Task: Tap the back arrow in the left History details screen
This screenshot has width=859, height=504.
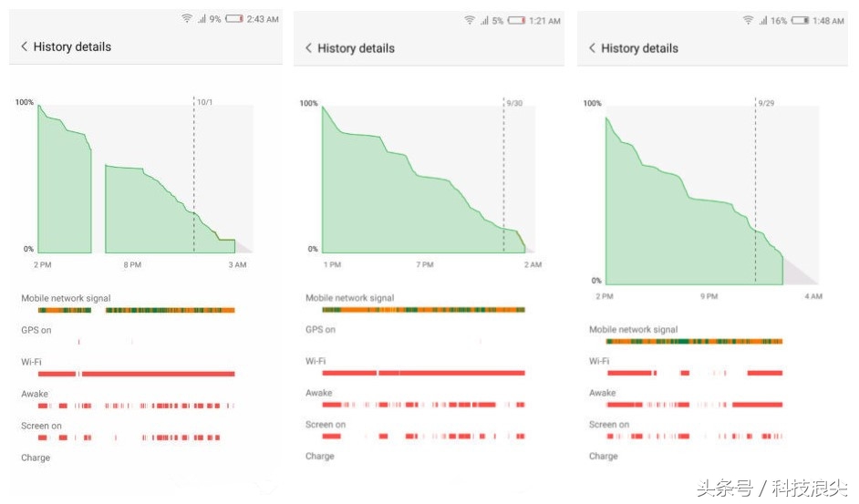Action: point(25,46)
